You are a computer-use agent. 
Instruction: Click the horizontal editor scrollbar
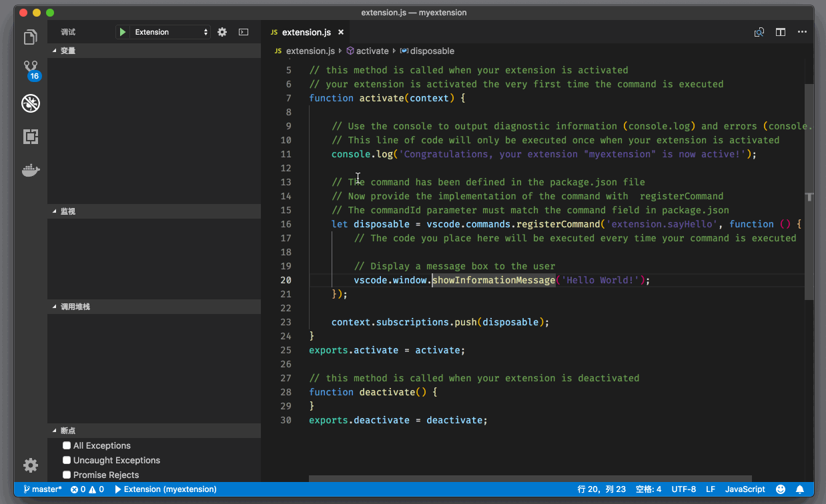530,478
